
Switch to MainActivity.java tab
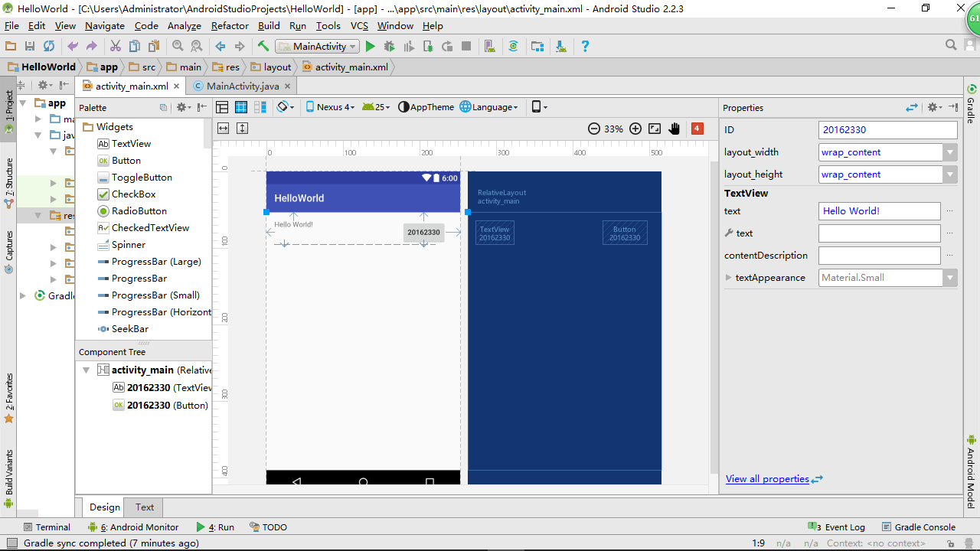coord(243,86)
